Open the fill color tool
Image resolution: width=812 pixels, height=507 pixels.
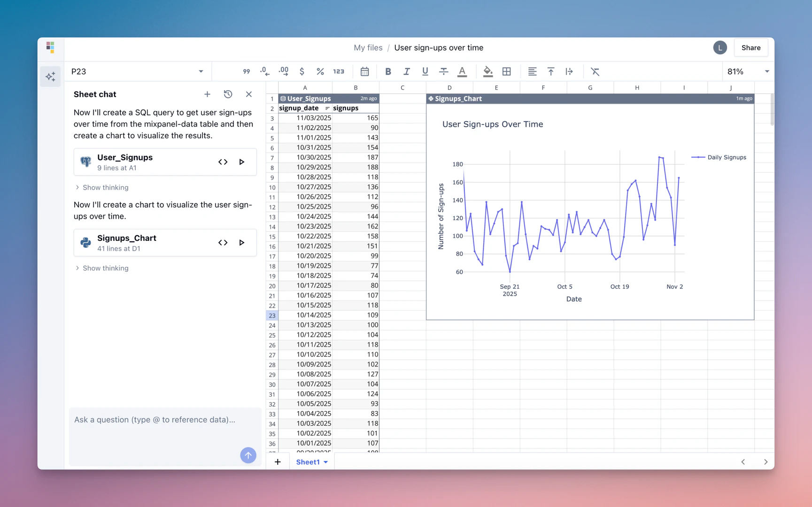[x=488, y=71]
